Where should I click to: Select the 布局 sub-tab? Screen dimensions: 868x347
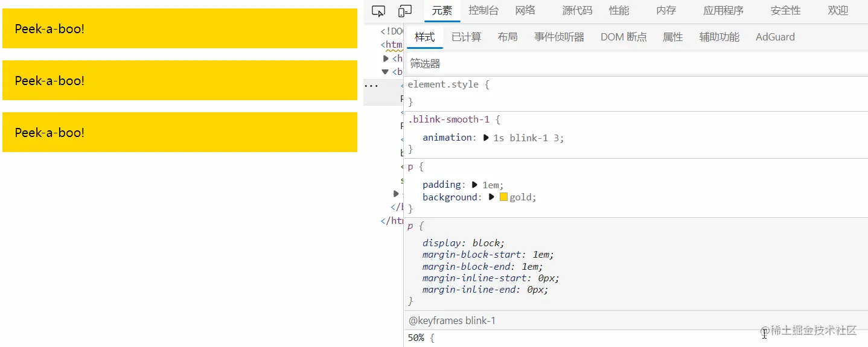click(508, 37)
